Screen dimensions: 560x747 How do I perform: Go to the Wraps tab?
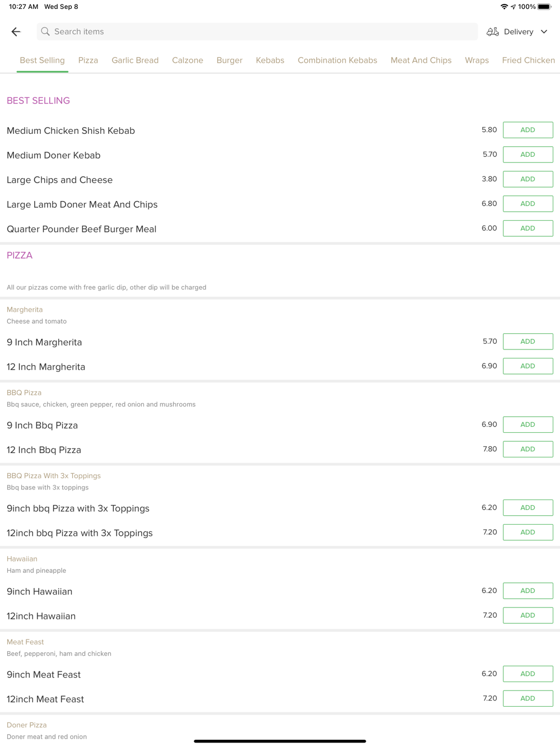pos(477,60)
